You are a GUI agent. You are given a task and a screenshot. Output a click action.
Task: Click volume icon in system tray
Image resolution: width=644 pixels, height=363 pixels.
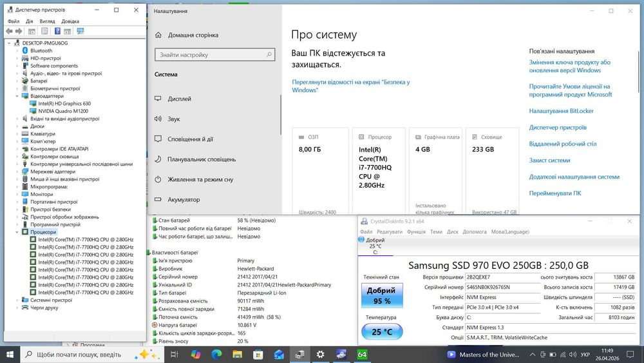[573, 355]
